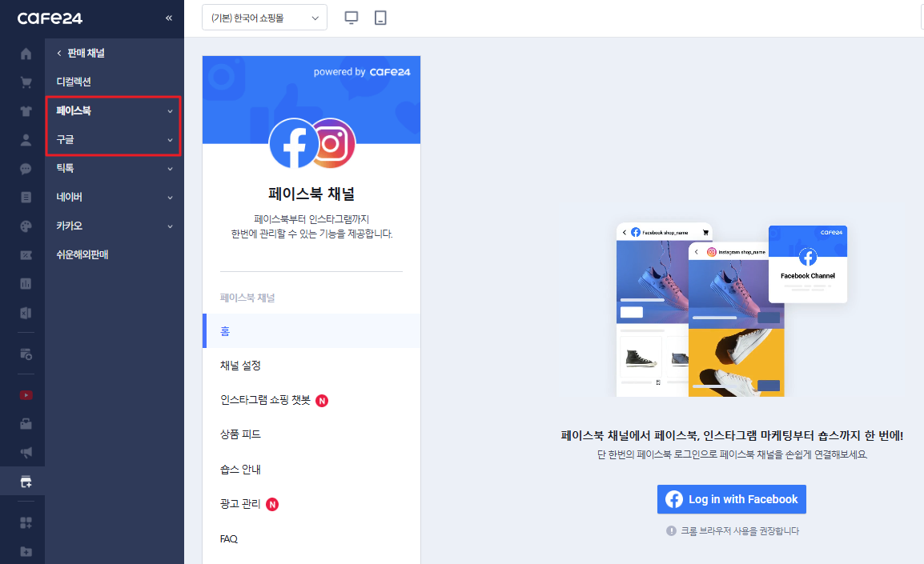
Task: Select 구글 in side menu
Action: point(65,139)
